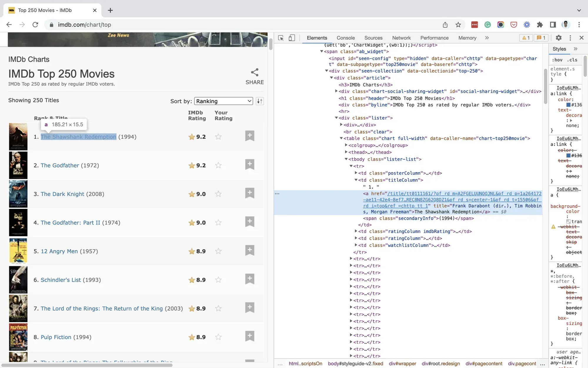
Task: Switch to the Console tab
Action: point(345,38)
